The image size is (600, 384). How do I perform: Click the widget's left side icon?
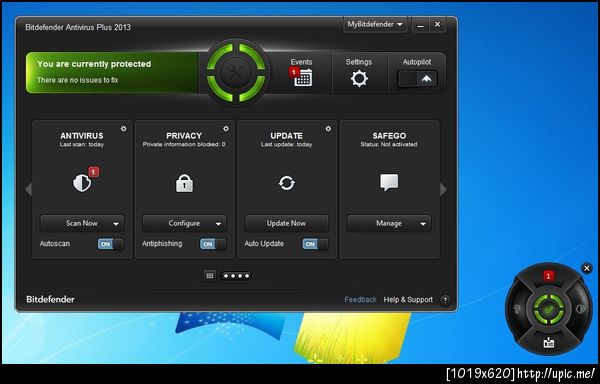tap(517, 309)
